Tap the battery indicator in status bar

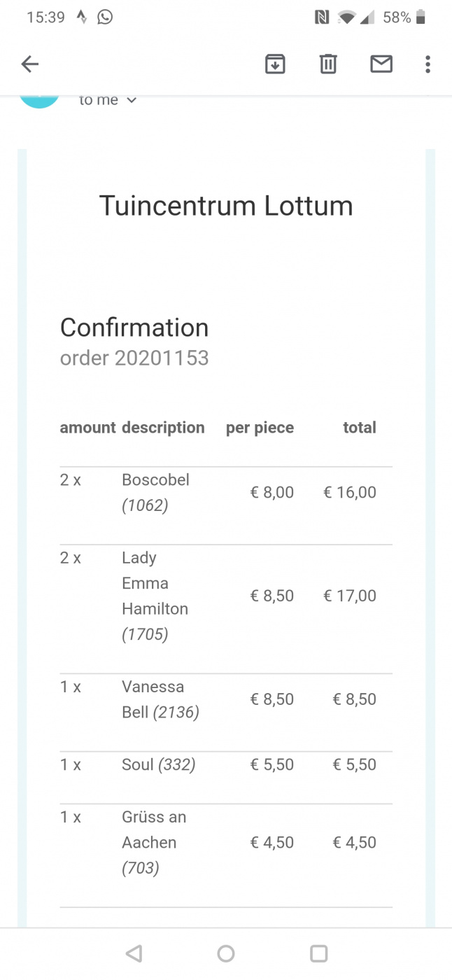pos(421,17)
